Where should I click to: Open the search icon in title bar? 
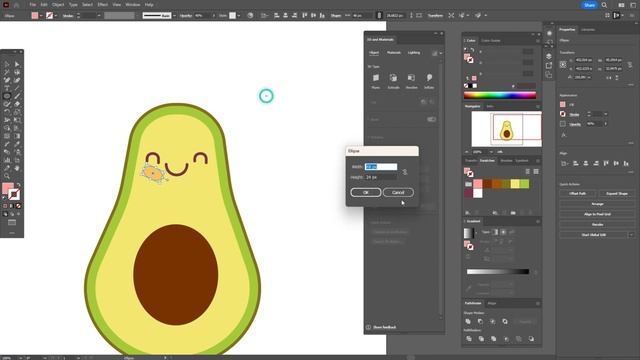tap(604, 5)
